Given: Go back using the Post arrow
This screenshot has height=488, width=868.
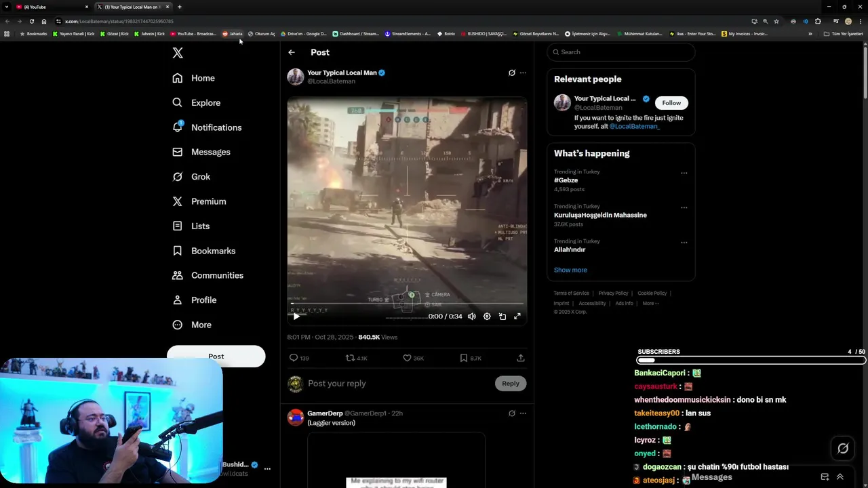Looking at the screenshot, I should pyautogui.click(x=292, y=52).
